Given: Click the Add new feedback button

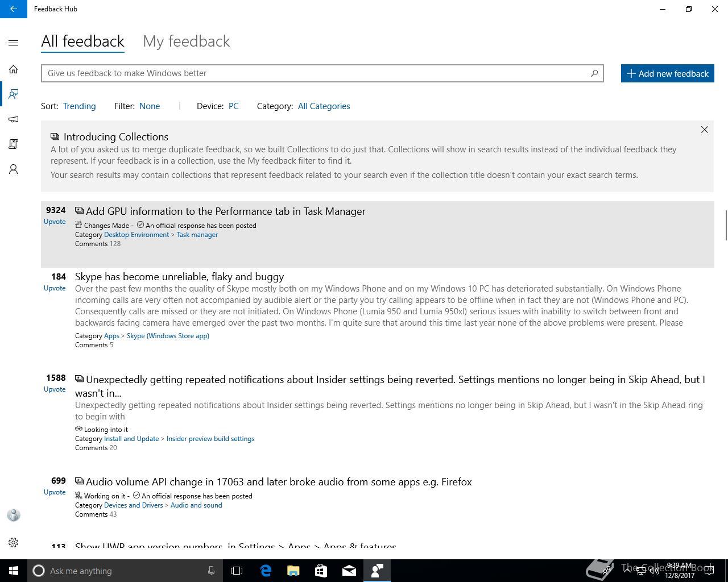Looking at the screenshot, I should click(667, 73).
